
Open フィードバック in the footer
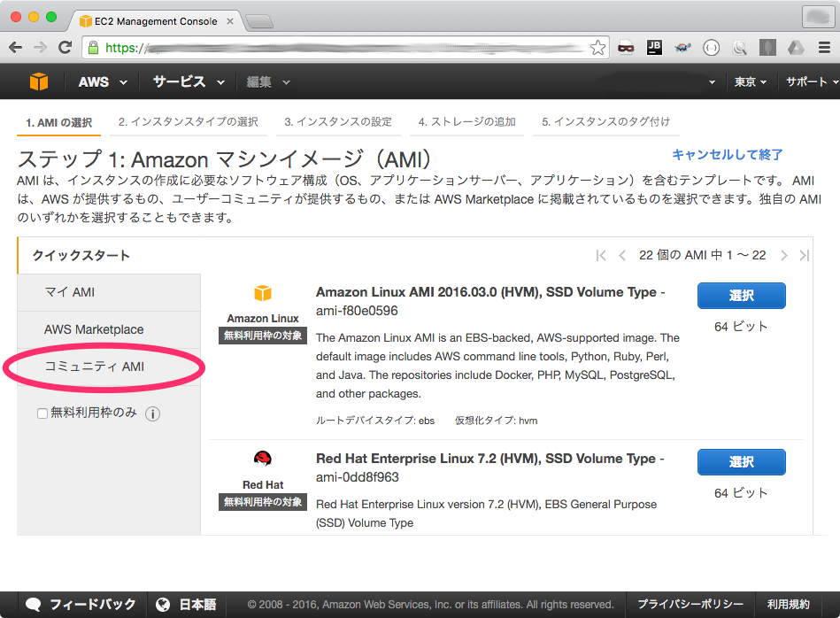click(82, 605)
